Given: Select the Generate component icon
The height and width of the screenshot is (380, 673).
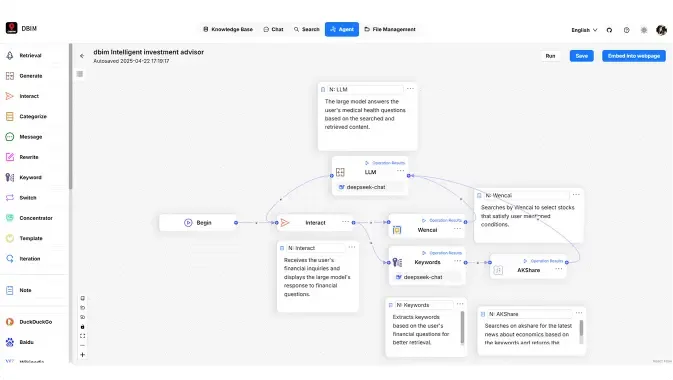Looking at the screenshot, I should click(10, 76).
